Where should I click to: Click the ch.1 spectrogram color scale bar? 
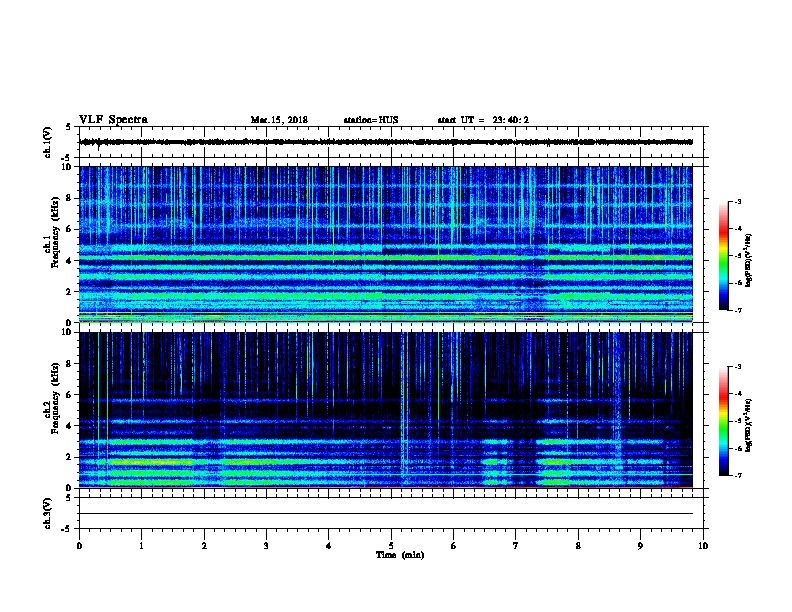point(724,256)
